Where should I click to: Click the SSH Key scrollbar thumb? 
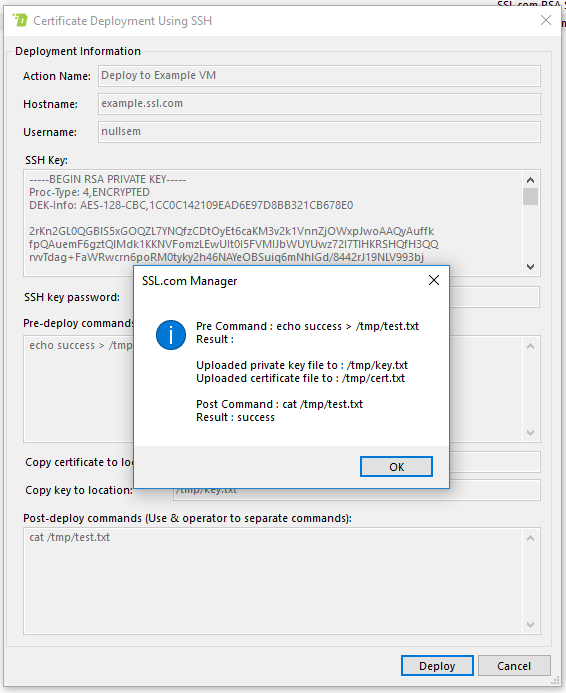point(531,197)
